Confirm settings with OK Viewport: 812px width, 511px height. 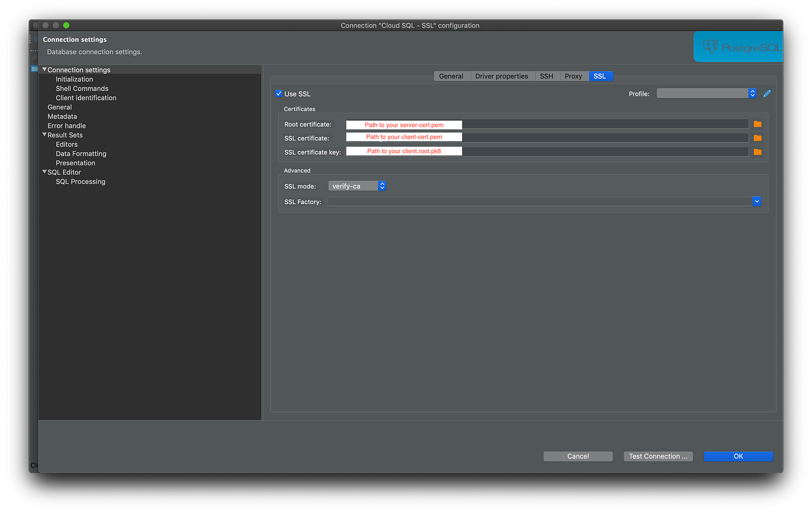tap(738, 456)
